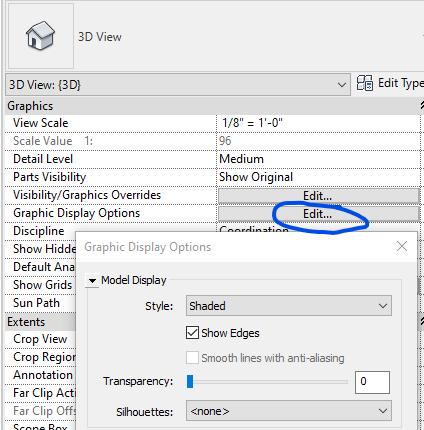
Task: Click the Scale Value 1: label
Action: pyautogui.click(x=53, y=141)
